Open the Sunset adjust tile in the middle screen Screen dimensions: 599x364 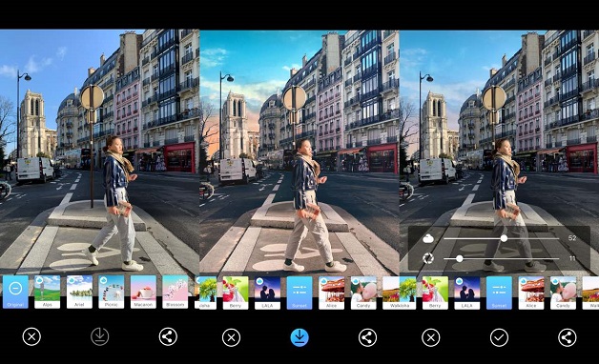[299, 293]
